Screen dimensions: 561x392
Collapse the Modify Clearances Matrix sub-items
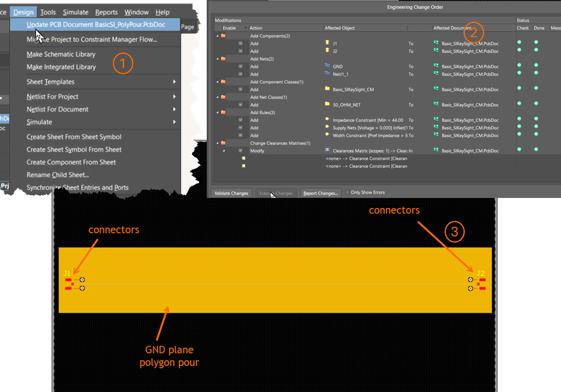tap(224, 151)
